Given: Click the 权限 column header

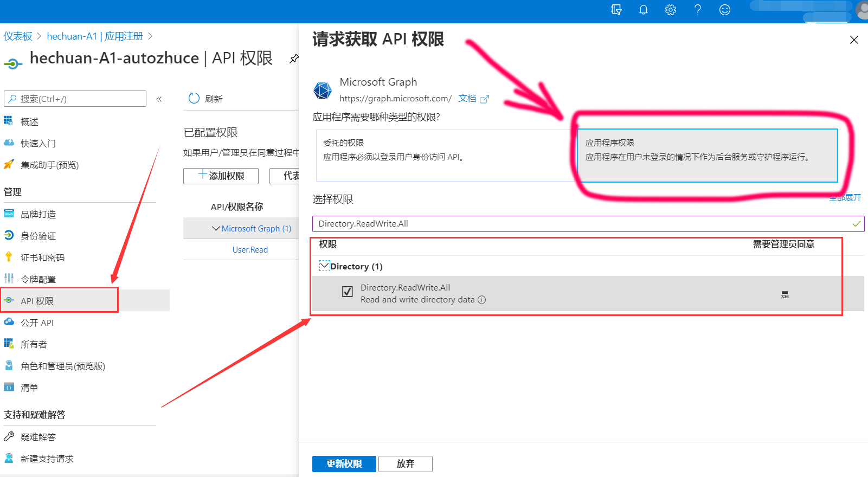Looking at the screenshot, I should (x=328, y=244).
